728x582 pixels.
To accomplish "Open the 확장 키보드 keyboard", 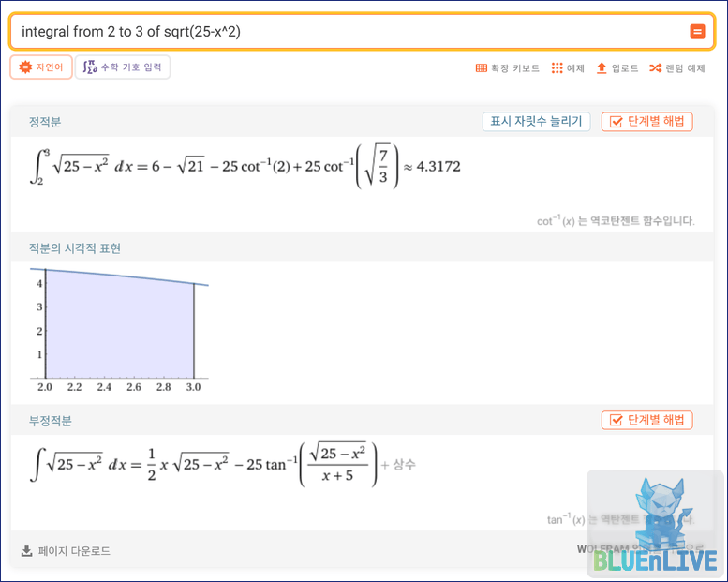I will click(x=507, y=68).
